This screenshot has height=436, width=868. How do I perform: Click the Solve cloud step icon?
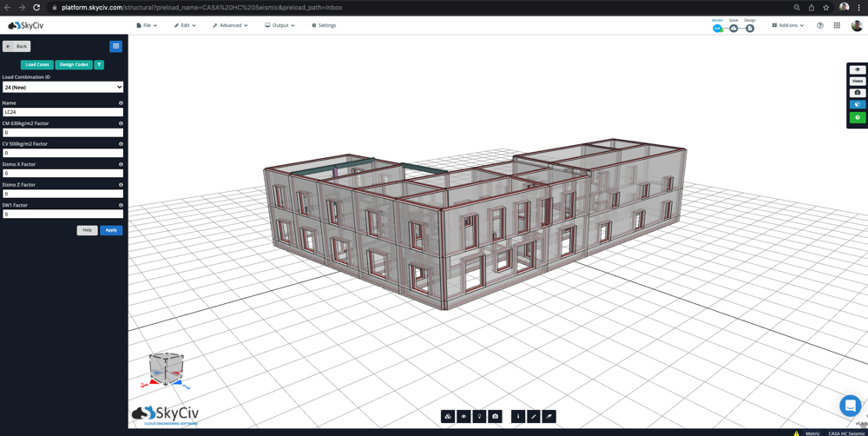(733, 29)
